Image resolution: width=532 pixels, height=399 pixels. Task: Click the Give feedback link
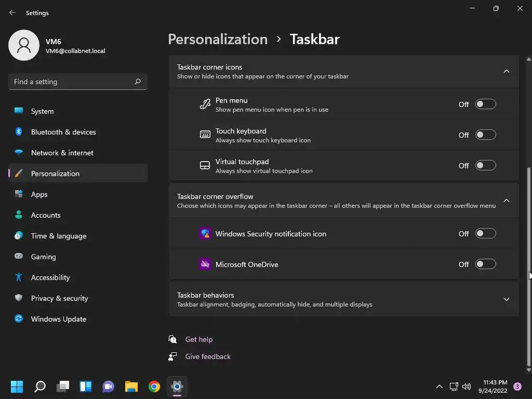[x=208, y=356]
